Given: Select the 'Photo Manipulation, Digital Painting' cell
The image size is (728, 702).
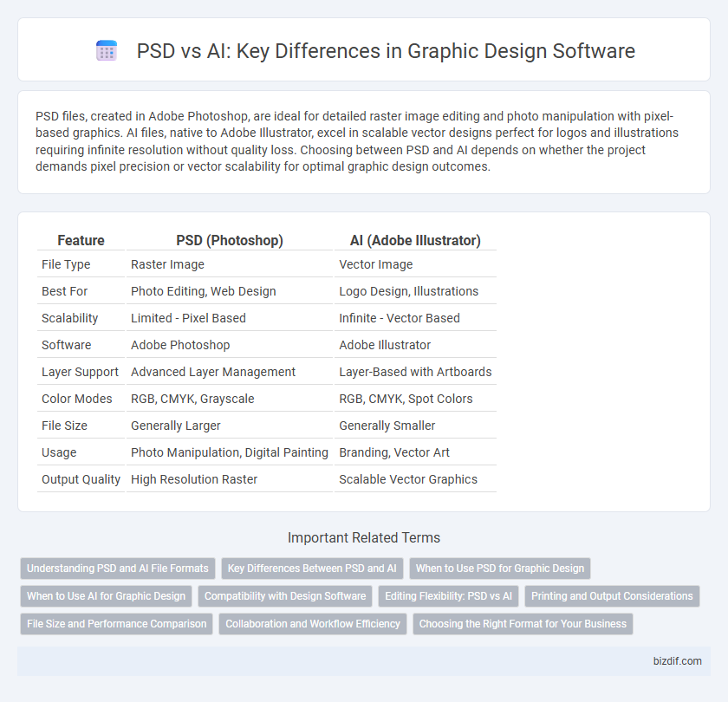Looking at the screenshot, I should [x=230, y=452].
